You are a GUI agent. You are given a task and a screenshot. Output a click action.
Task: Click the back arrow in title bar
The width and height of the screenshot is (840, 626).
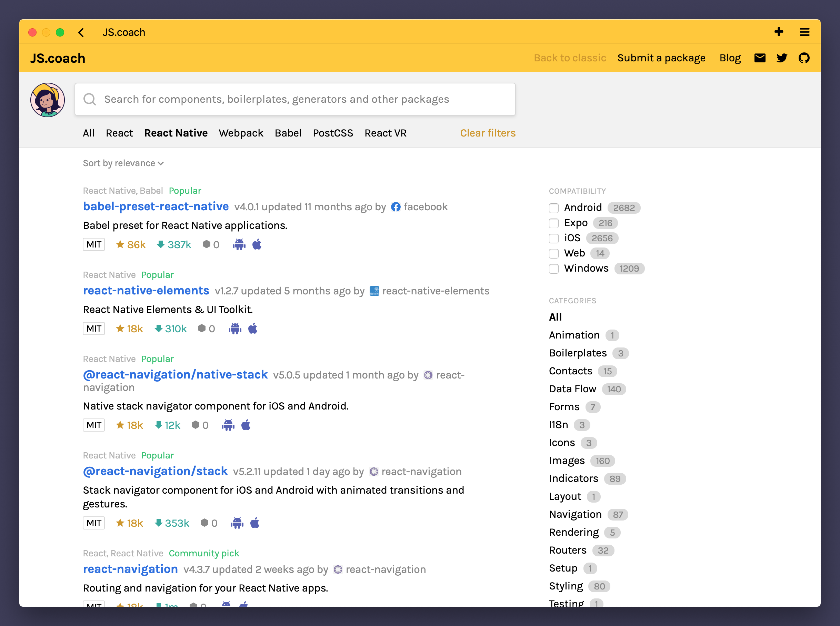81,32
